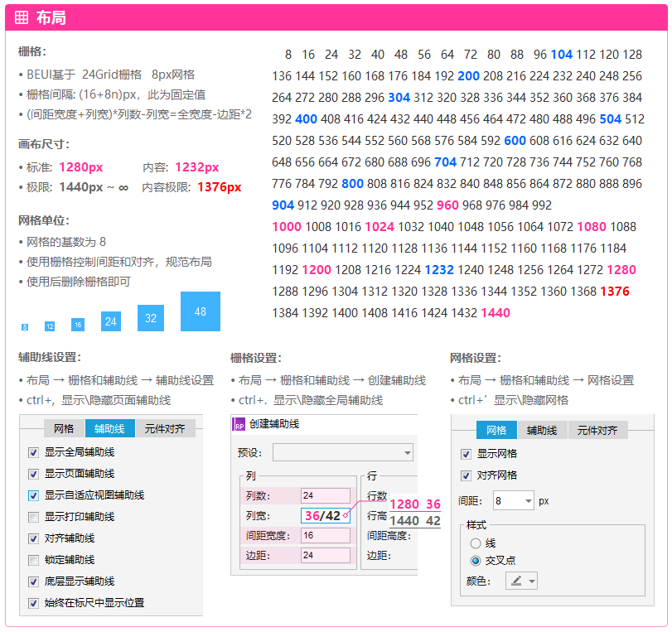
Task: Click the 列数 input field
Action: 326,496
